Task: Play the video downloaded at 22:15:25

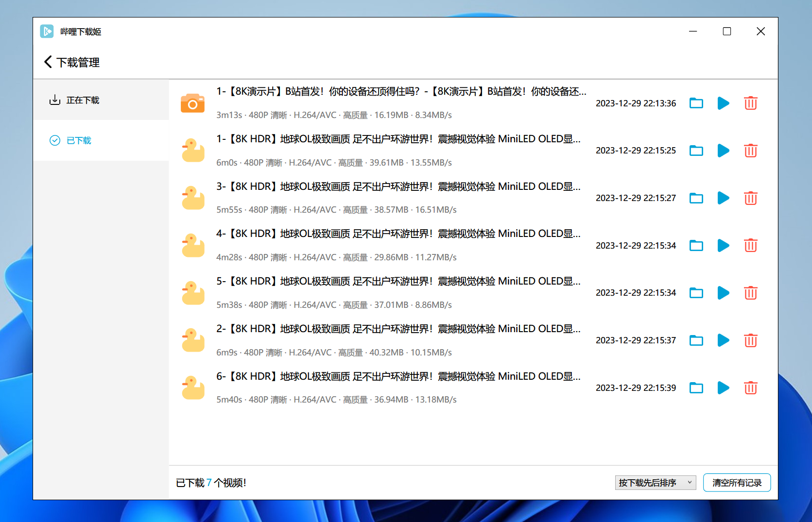Action: [x=723, y=151]
